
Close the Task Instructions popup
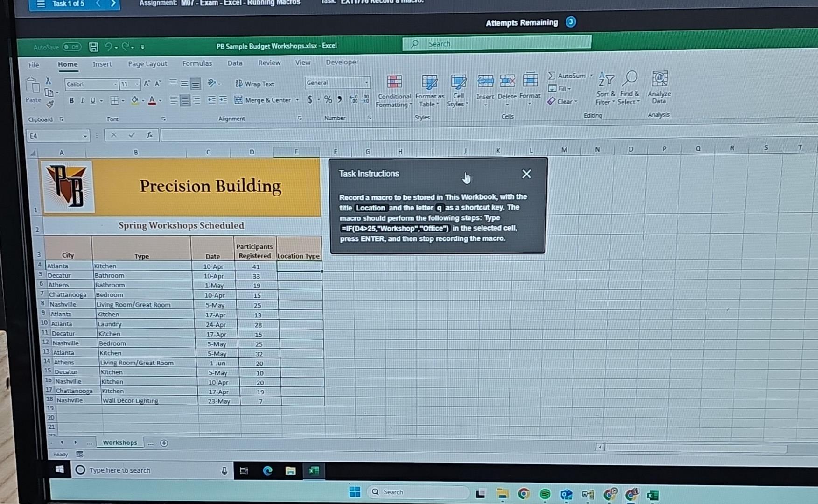tap(526, 173)
